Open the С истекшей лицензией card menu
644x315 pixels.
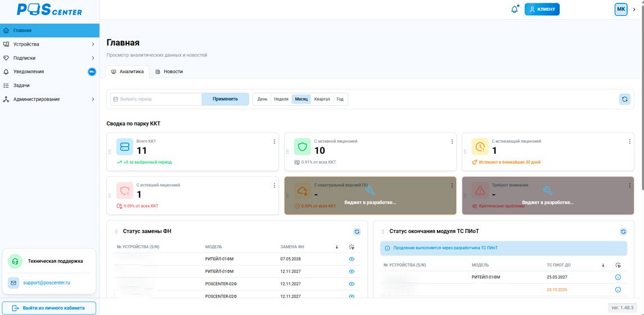(x=274, y=186)
